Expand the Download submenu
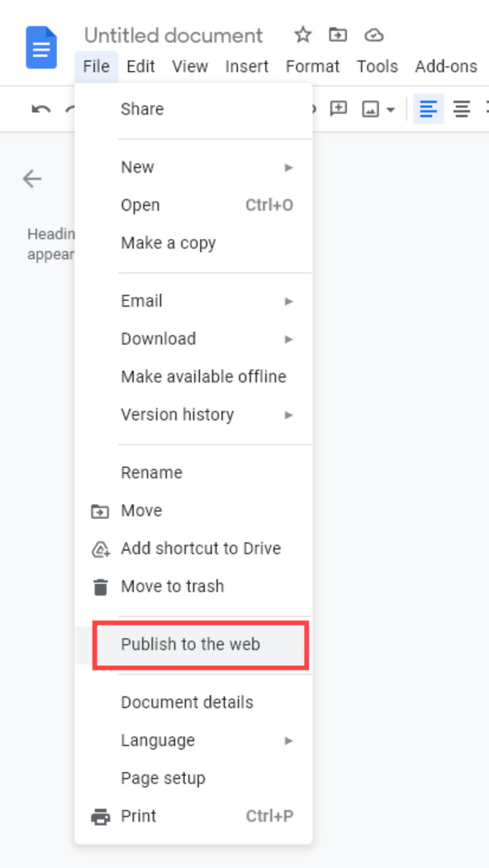 (158, 339)
